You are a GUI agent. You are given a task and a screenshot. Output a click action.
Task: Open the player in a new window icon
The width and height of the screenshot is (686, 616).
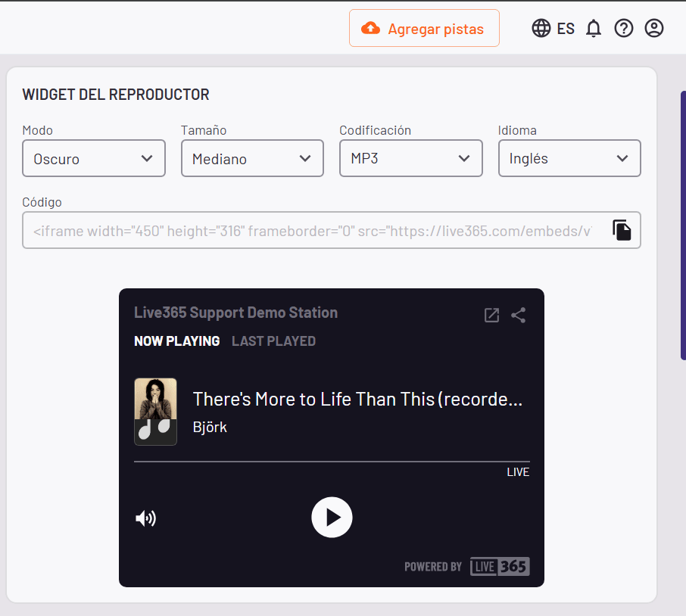click(491, 315)
